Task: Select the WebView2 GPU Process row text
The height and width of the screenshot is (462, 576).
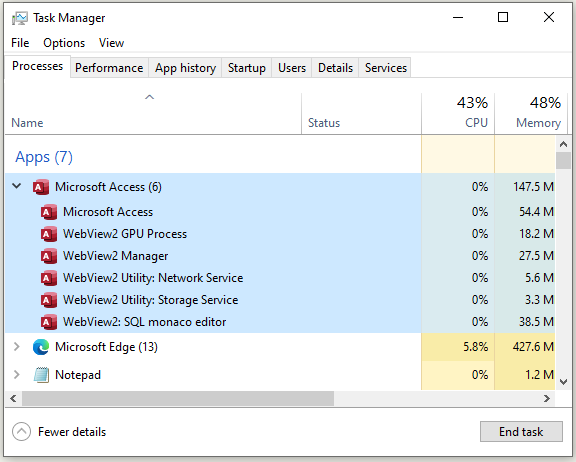Action: 125,234
